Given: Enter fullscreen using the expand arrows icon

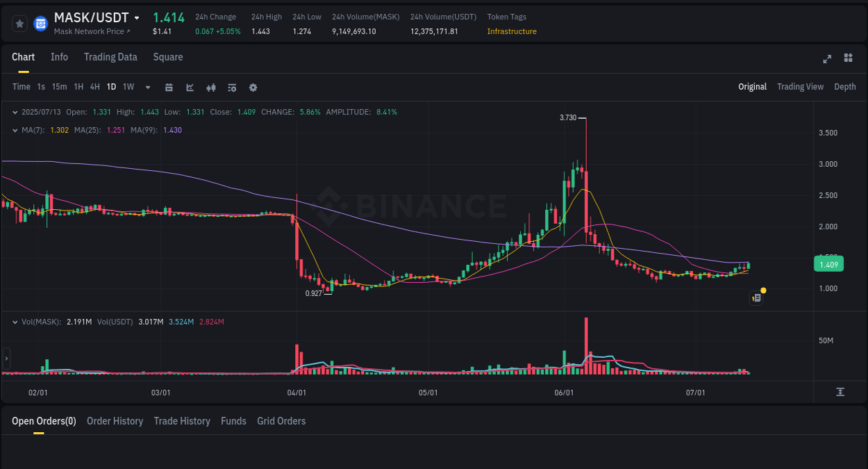Looking at the screenshot, I should coord(826,59).
